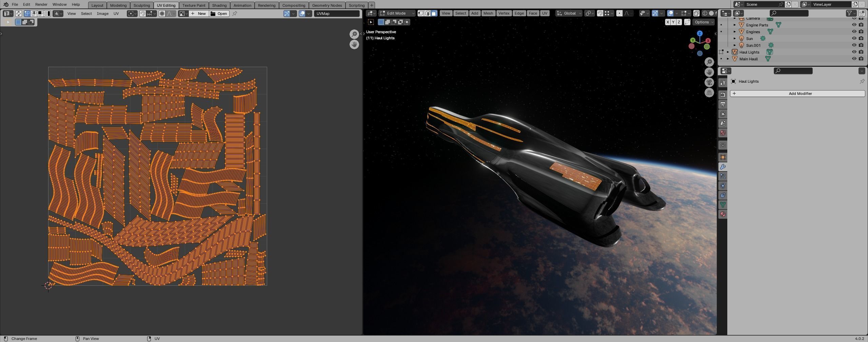Screen dimensions: 868x342
Task: Toggle camera view icon in 3D viewport
Action: 709,82
